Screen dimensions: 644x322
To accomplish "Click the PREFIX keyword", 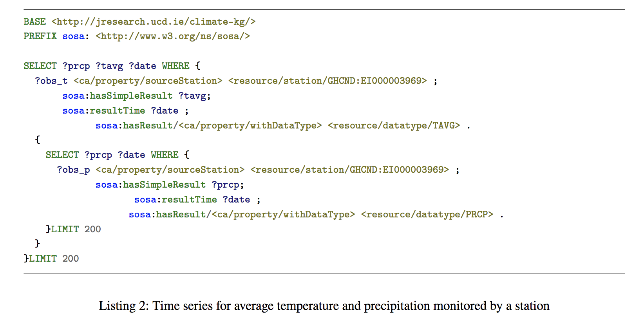I will [x=40, y=36].
